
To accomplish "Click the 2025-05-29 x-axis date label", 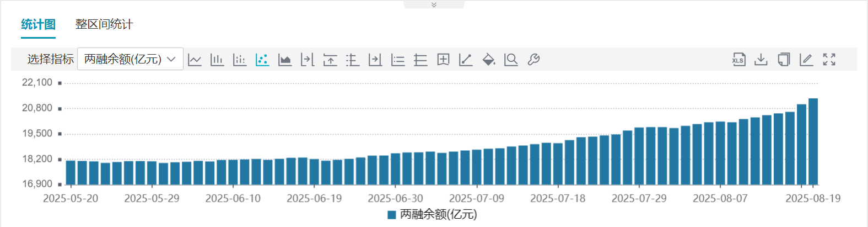I will point(152,198).
